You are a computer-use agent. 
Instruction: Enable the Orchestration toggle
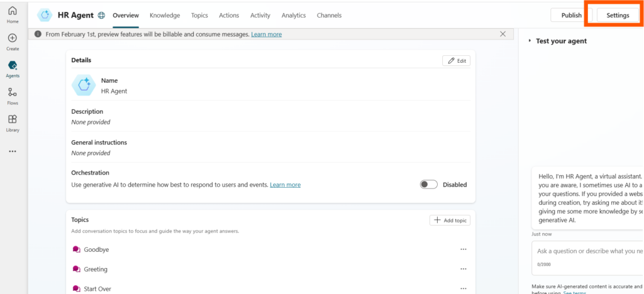[429, 185]
